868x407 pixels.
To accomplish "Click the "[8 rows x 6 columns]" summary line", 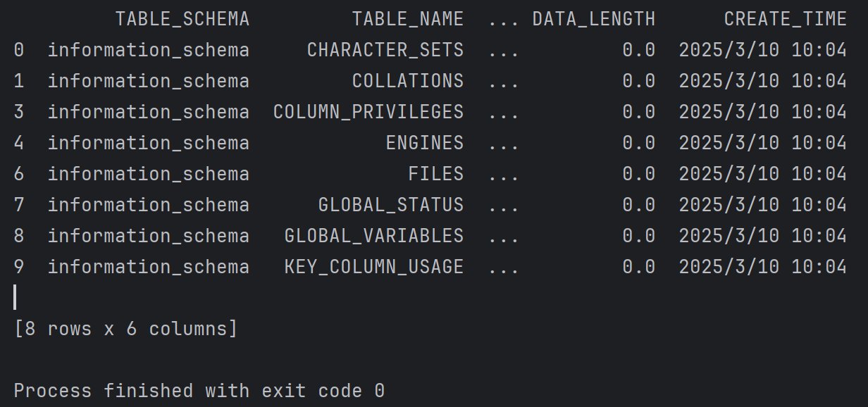I will tap(126, 329).
